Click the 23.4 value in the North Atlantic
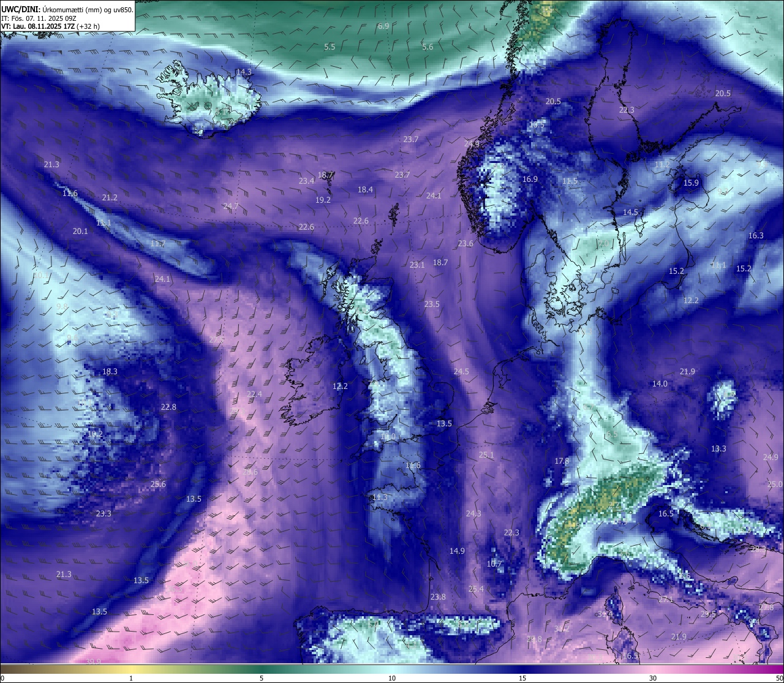Viewport: 784px width, 683px height. pyautogui.click(x=306, y=181)
